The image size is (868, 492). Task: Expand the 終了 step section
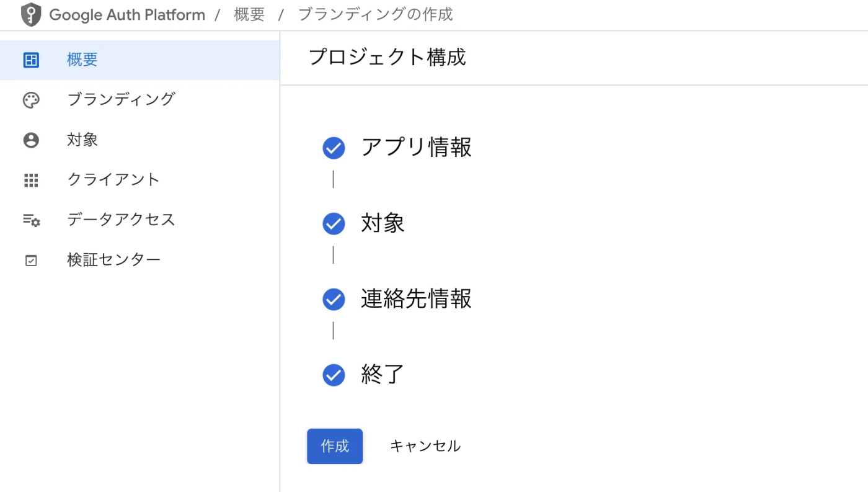(x=383, y=375)
